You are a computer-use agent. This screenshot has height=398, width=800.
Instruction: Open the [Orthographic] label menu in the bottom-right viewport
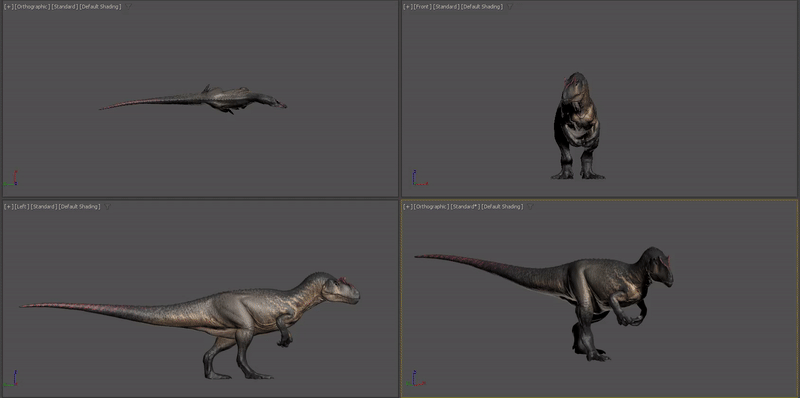431,207
